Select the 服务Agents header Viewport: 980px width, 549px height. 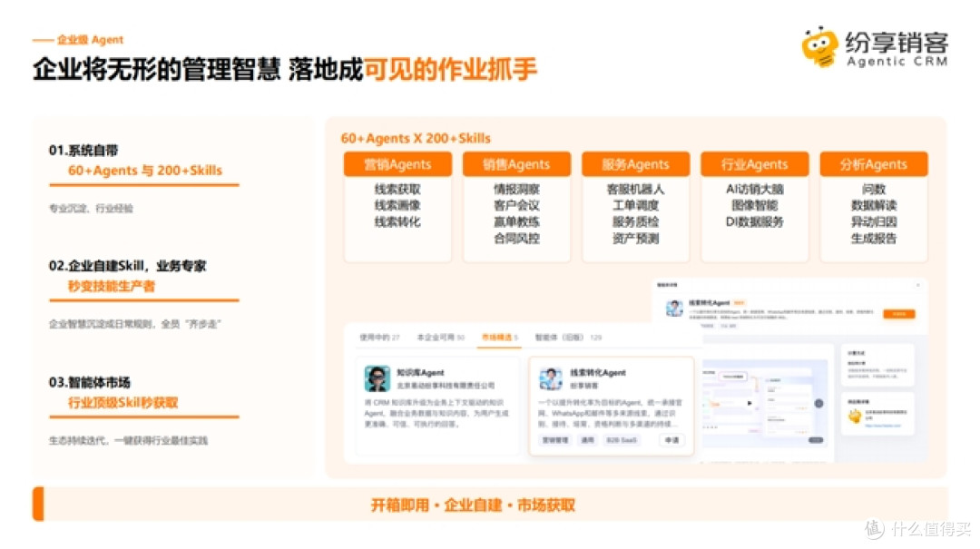(635, 164)
